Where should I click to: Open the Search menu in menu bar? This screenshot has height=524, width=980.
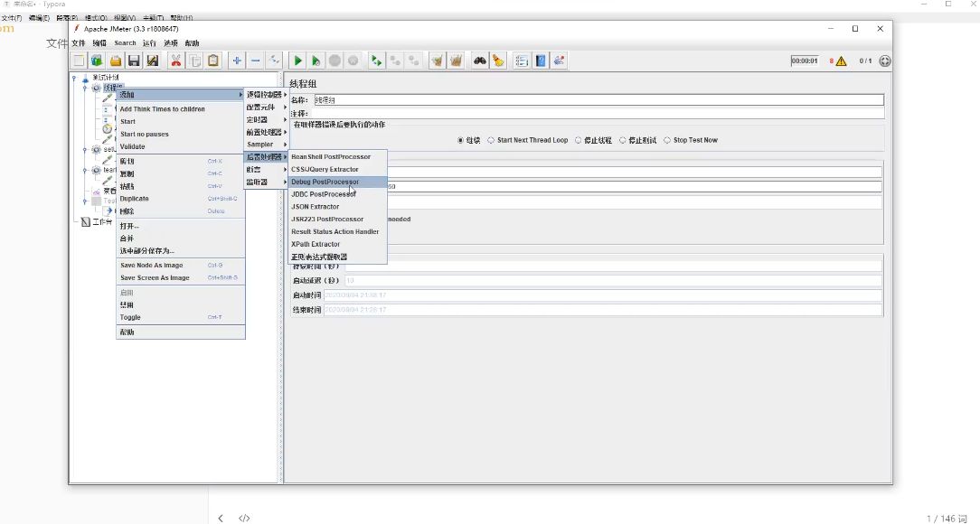pos(125,43)
